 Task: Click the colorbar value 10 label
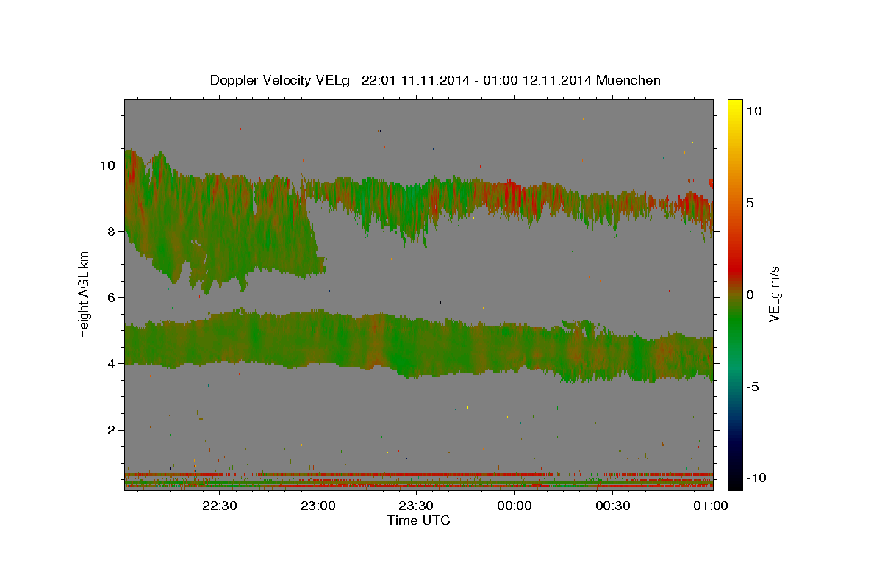(x=753, y=111)
